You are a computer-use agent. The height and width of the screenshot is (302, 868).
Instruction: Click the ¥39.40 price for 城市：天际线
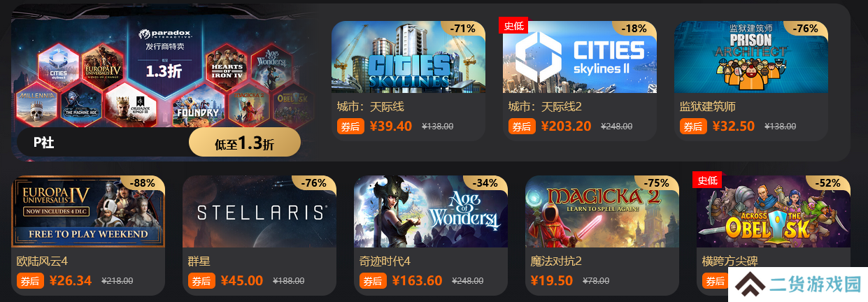coord(390,127)
